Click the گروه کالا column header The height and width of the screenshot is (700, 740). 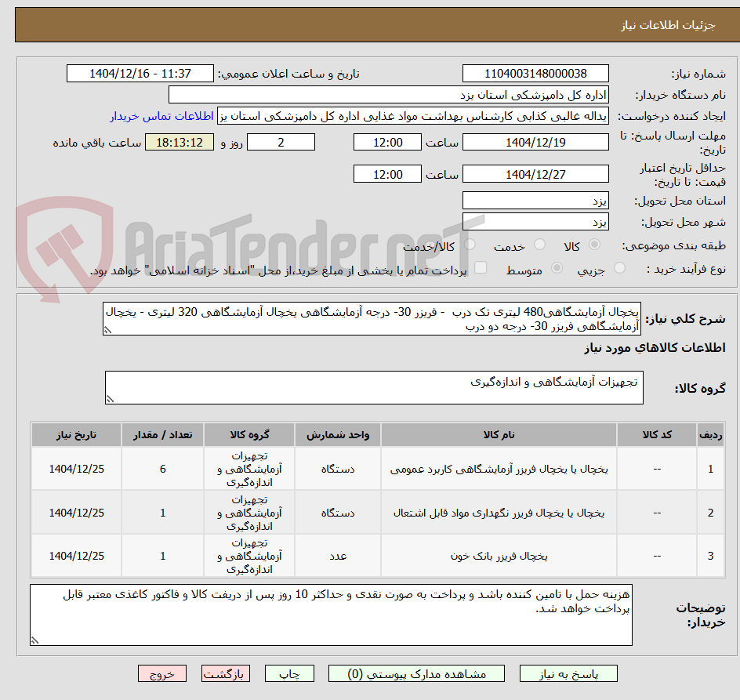pyautogui.click(x=249, y=435)
